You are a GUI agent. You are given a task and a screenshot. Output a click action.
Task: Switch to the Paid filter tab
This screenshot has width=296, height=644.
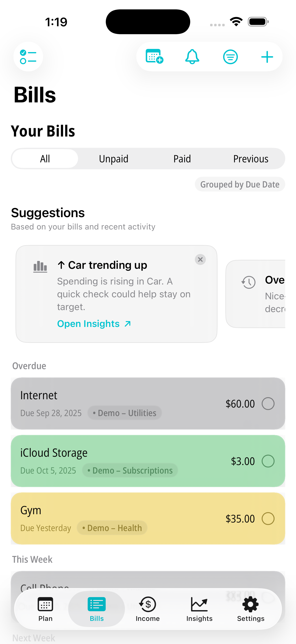pyautogui.click(x=182, y=159)
